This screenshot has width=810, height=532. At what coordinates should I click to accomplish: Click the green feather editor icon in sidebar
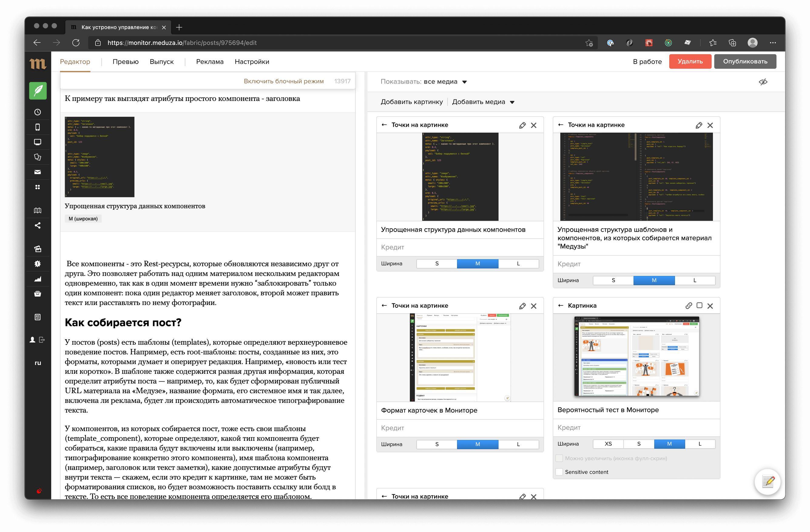[38, 90]
